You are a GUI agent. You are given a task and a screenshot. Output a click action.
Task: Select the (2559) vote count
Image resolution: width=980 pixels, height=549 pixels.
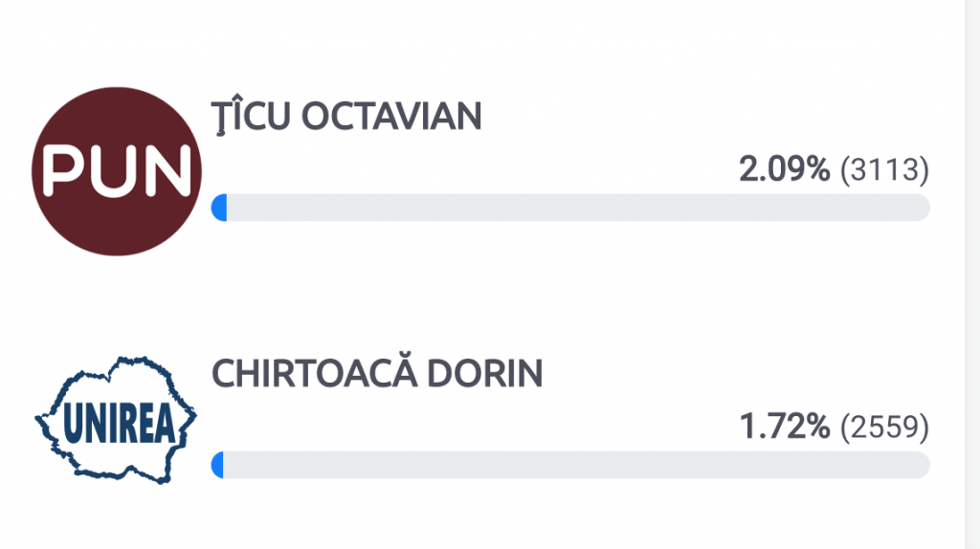884,428
